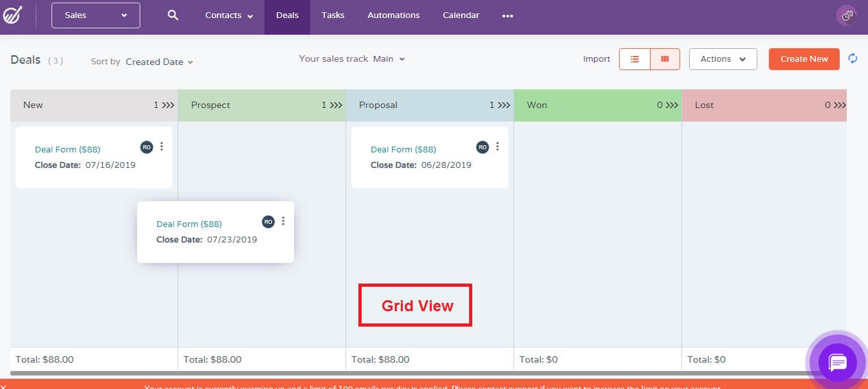
Task: Click the more options ellipsis in navbar
Action: pos(508,16)
